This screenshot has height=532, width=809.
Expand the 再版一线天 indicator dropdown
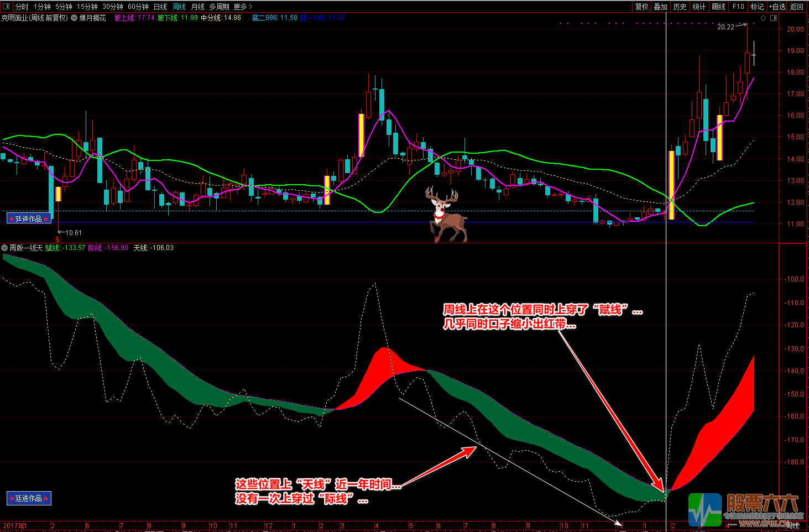(4, 248)
